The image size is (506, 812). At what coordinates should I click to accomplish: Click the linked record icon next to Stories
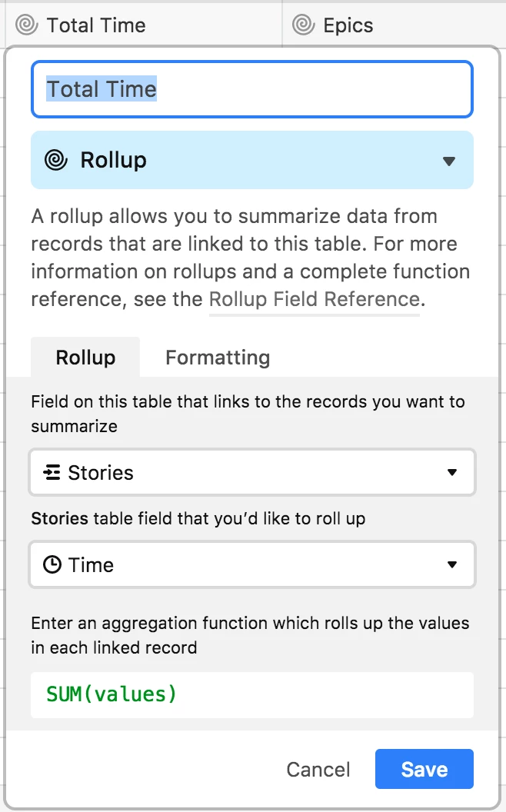[x=52, y=473]
